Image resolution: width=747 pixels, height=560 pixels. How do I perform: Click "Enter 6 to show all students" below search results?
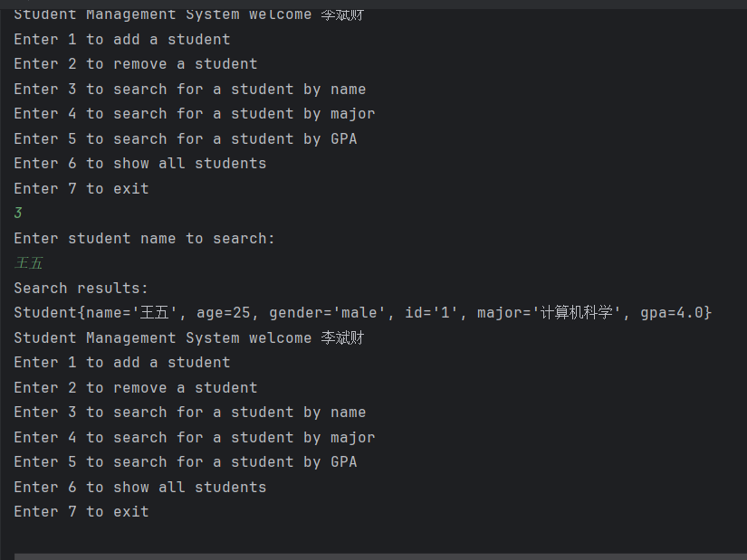(x=140, y=488)
